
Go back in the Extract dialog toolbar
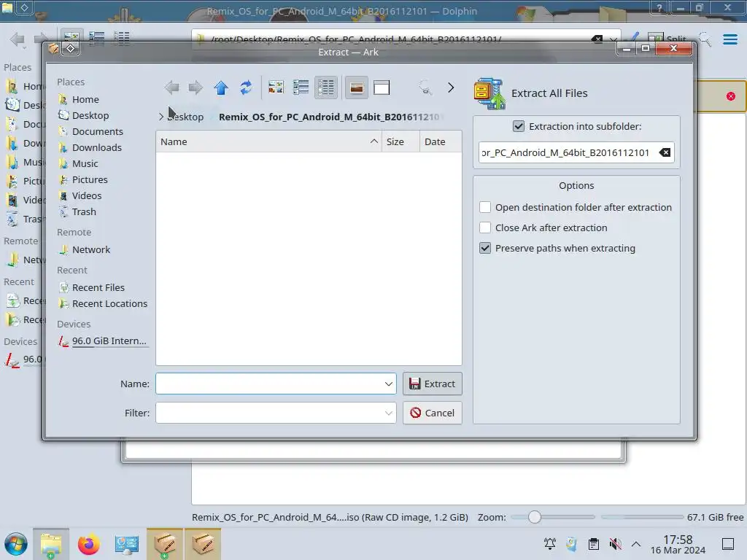[x=171, y=87]
